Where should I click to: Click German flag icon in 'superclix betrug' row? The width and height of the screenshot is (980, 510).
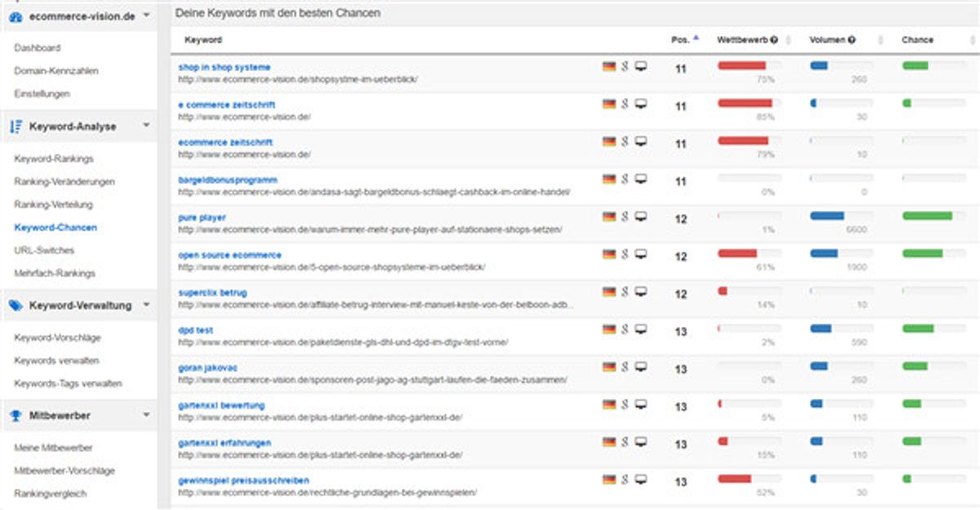[608, 292]
